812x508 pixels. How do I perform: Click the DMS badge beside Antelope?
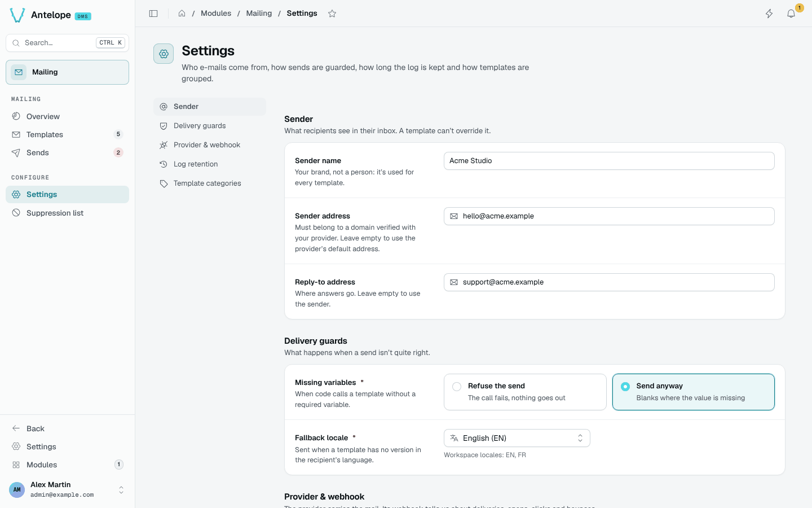point(83,16)
